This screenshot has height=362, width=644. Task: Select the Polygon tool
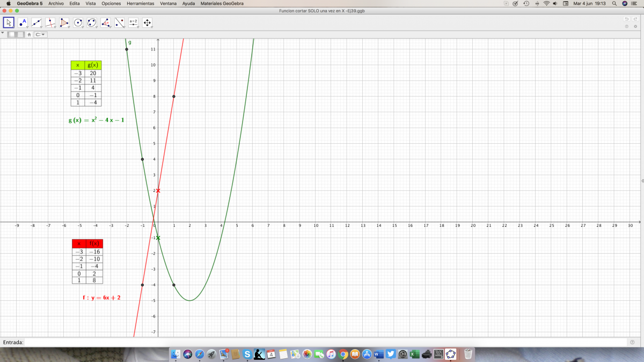64,23
